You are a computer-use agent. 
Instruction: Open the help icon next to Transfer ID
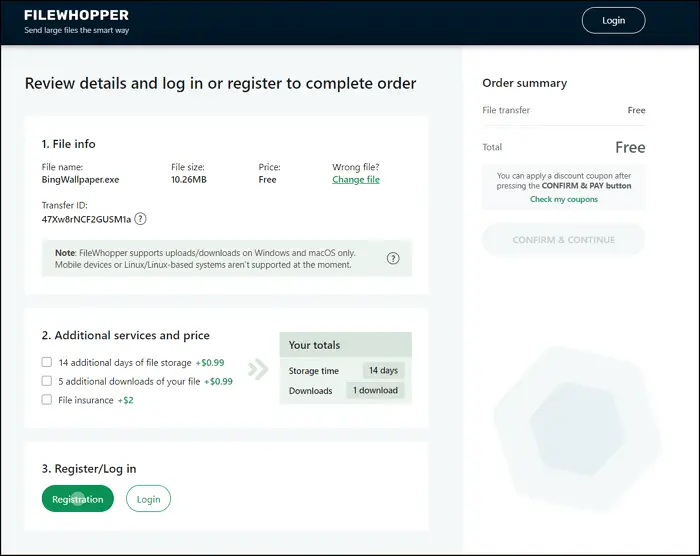coord(140,219)
